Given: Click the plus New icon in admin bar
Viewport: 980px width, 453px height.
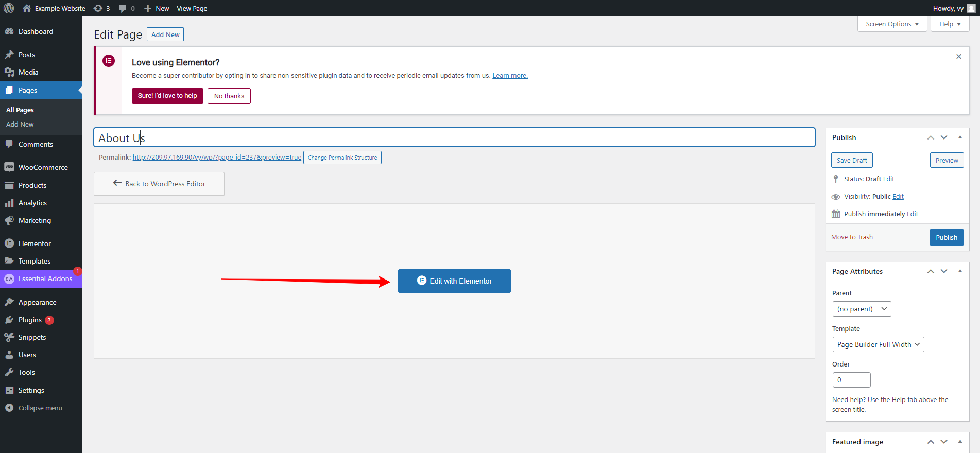Looking at the screenshot, I should pos(148,8).
